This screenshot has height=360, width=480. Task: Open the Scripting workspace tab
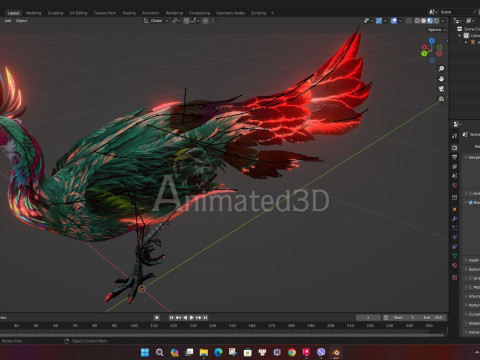click(258, 13)
